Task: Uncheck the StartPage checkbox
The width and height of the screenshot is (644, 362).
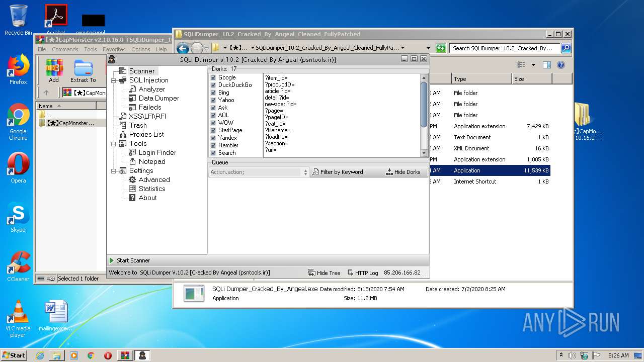Action: [213, 130]
